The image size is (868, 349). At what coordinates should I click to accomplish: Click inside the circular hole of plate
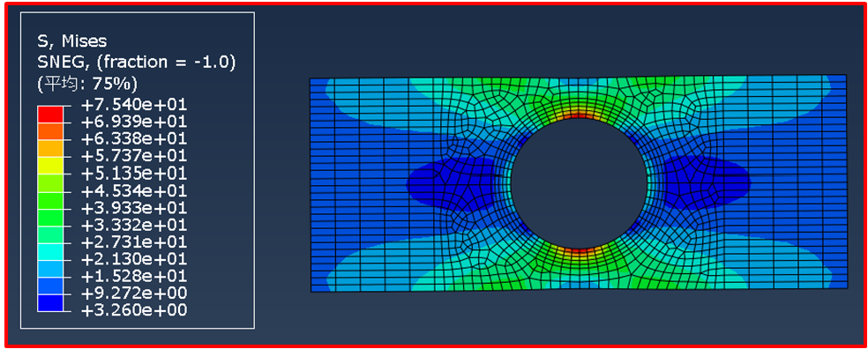[579, 183]
